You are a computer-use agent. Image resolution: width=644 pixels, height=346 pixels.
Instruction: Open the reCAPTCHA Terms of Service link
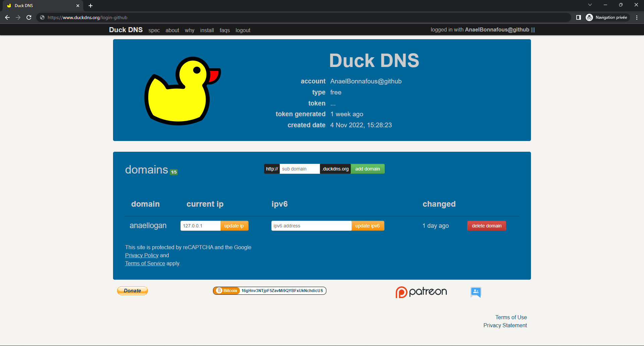click(x=145, y=263)
